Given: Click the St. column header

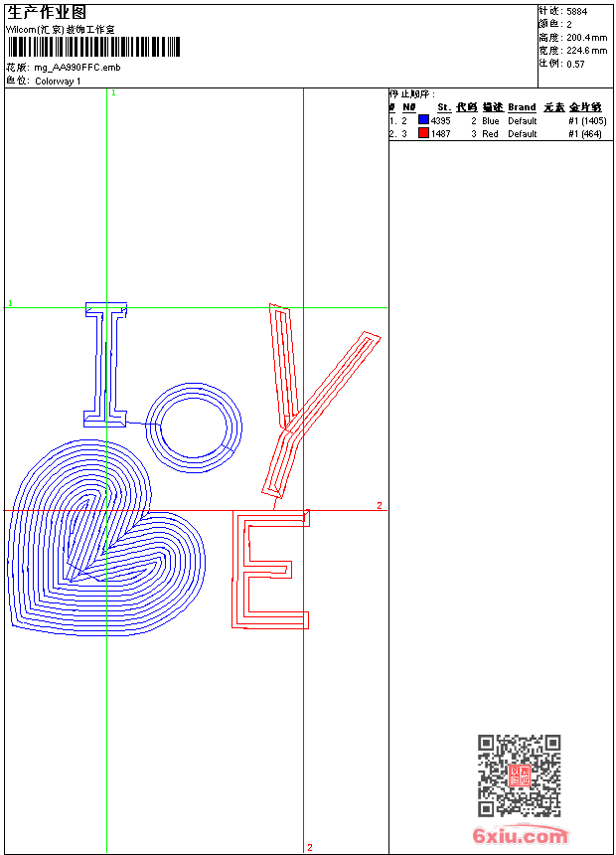Looking at the screenshot, I should point(443,107).
